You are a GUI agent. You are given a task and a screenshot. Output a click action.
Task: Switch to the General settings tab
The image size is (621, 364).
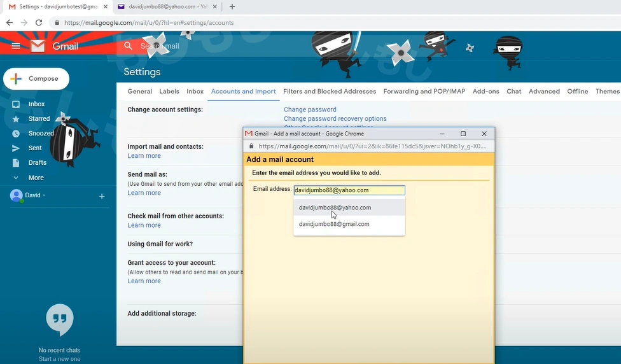pos(140,91)
